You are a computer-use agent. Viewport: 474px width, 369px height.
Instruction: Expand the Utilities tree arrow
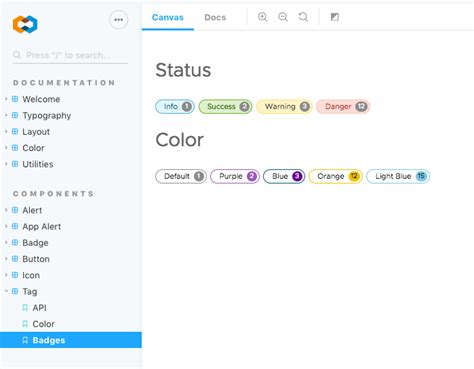(x=6, y=164)
